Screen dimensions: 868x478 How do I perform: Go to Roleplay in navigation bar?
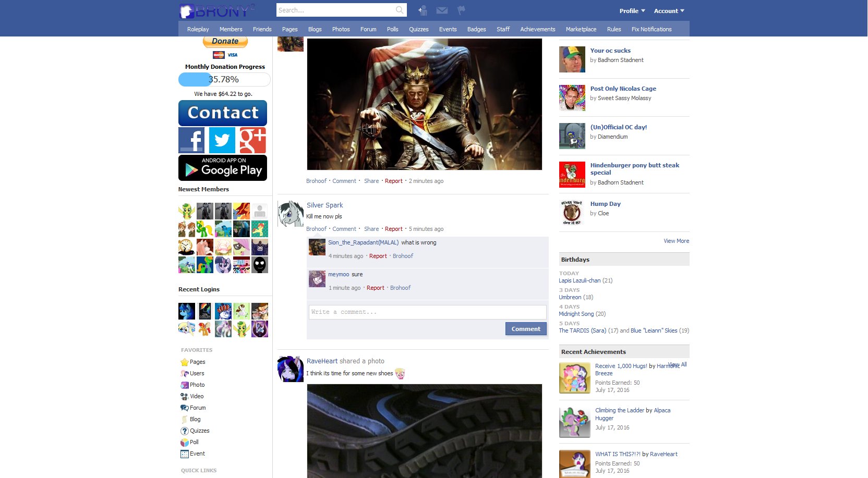coord(198,29)
